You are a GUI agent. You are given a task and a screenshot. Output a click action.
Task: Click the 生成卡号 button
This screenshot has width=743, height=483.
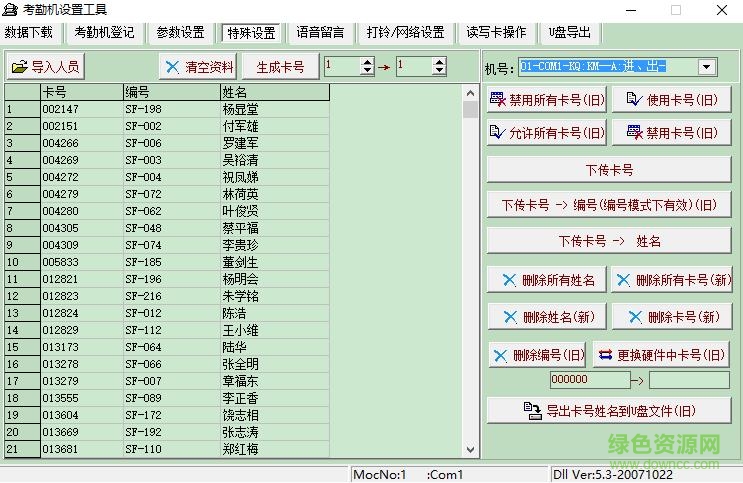click(x=280, y=67)
